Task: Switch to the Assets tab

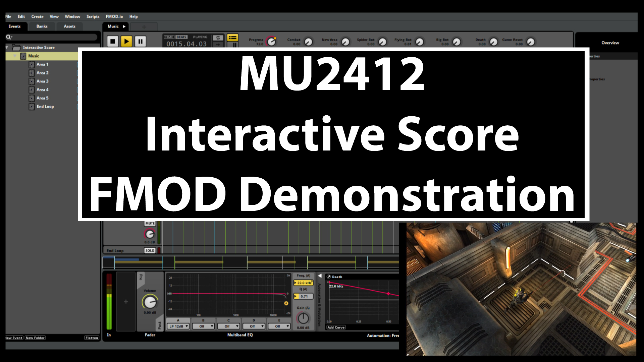Action: [70, 26]
